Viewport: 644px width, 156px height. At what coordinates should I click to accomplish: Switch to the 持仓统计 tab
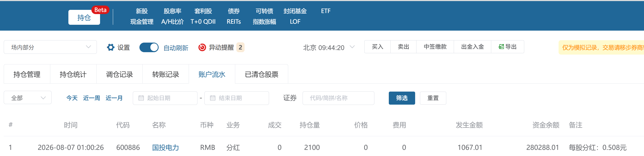coord(73,74)
